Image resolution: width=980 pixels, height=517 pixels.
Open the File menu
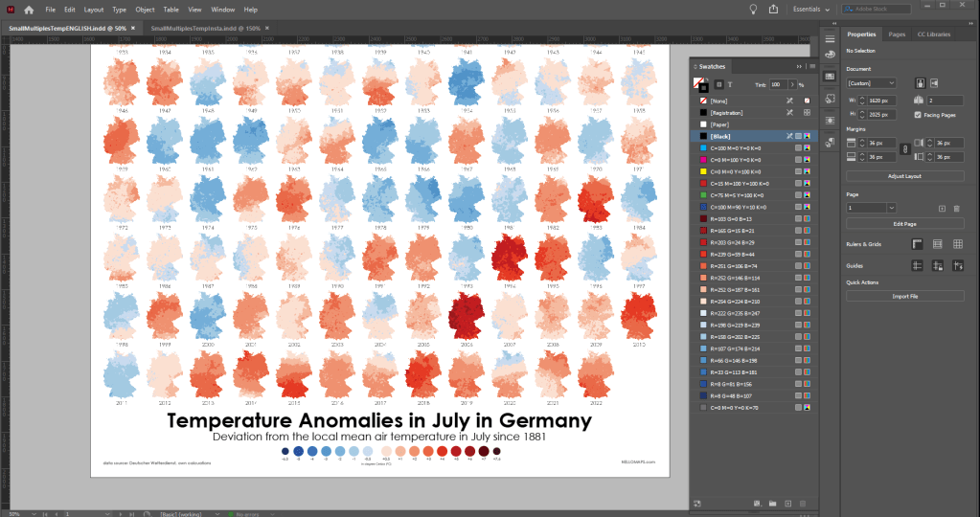[x=50, y=10]
